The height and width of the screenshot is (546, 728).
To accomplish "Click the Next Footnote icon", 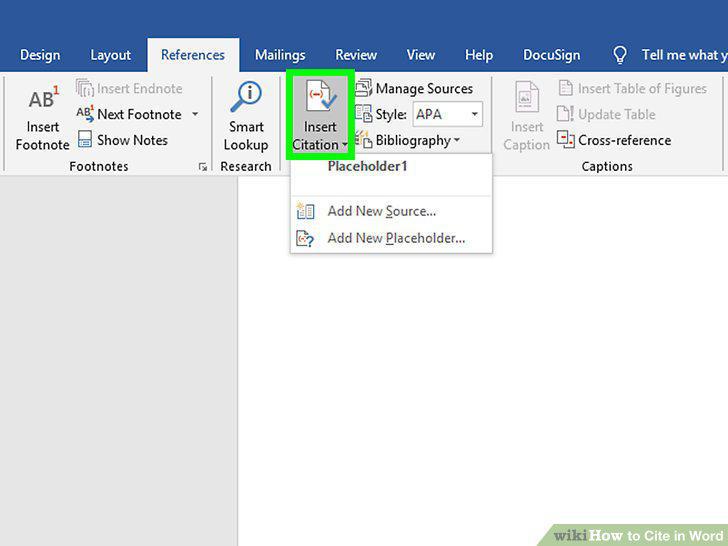I will (x=85, y=114).
